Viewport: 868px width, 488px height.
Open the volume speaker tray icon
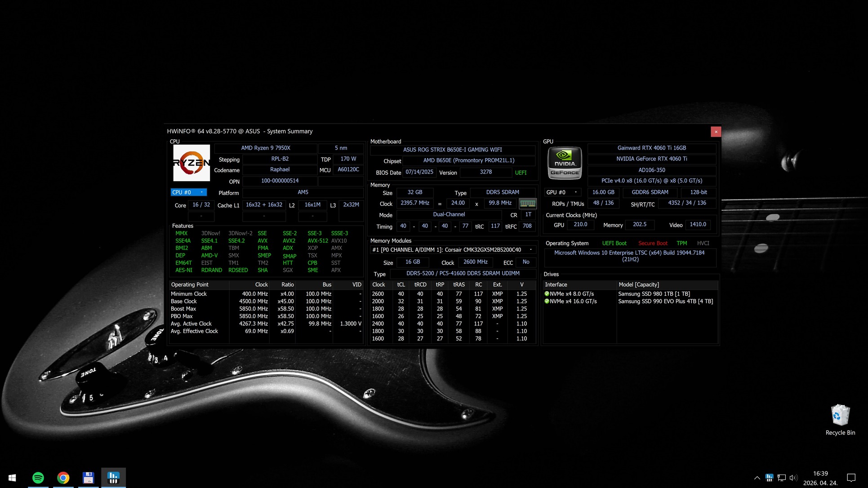793,478
